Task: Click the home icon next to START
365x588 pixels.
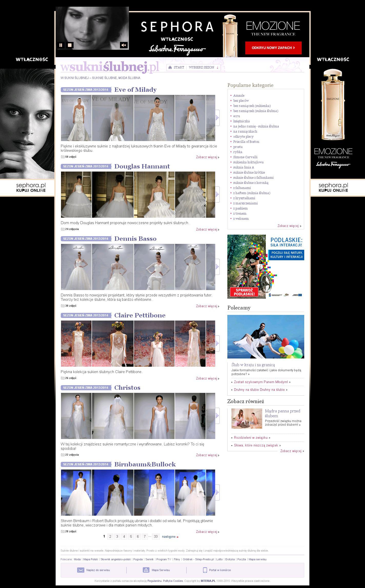Action: (170, 67)
